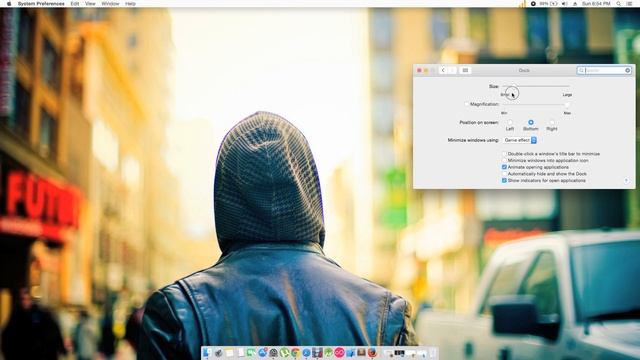Click the Dock Size slider track
640x360 pixels.
click(x=536, y=86)
